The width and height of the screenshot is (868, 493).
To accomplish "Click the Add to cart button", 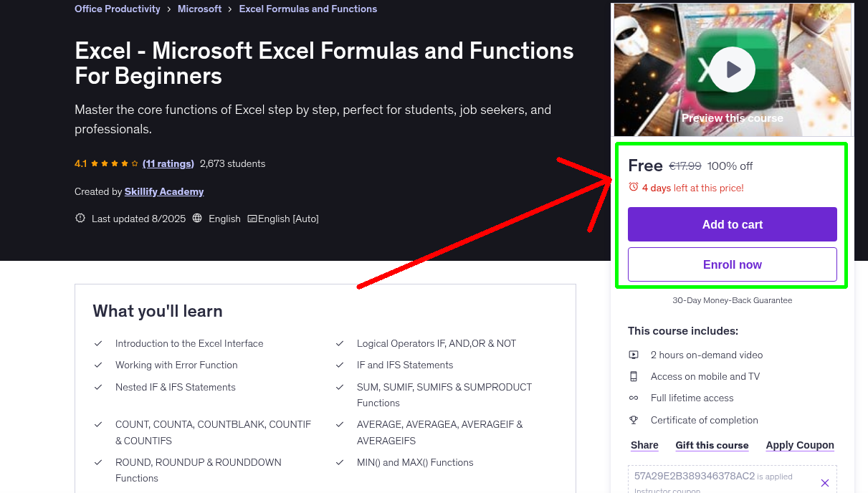I will [732, 224].
